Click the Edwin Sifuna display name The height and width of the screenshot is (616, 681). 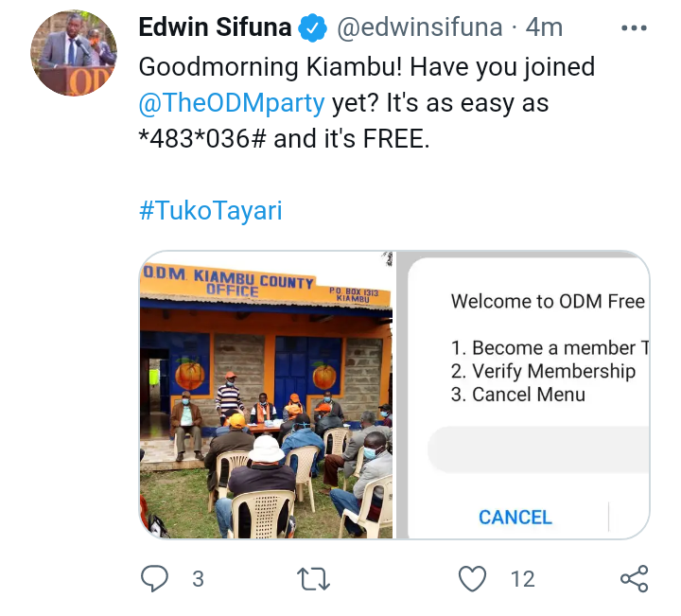(215, 27)
